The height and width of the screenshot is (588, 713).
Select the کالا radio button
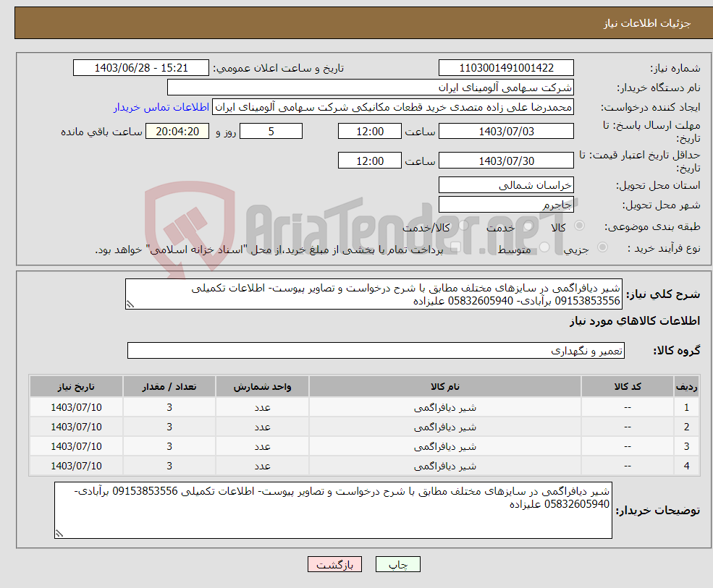coord(579,226)
